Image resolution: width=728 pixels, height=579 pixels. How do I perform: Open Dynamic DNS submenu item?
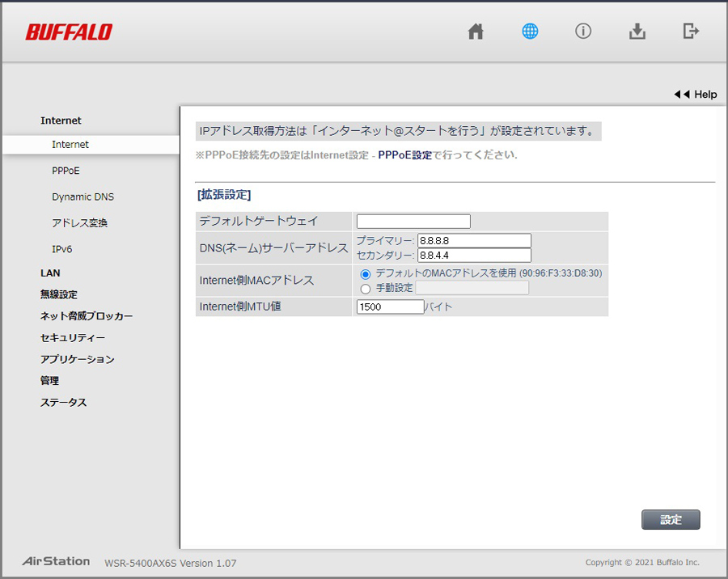(x=83, y=197)
